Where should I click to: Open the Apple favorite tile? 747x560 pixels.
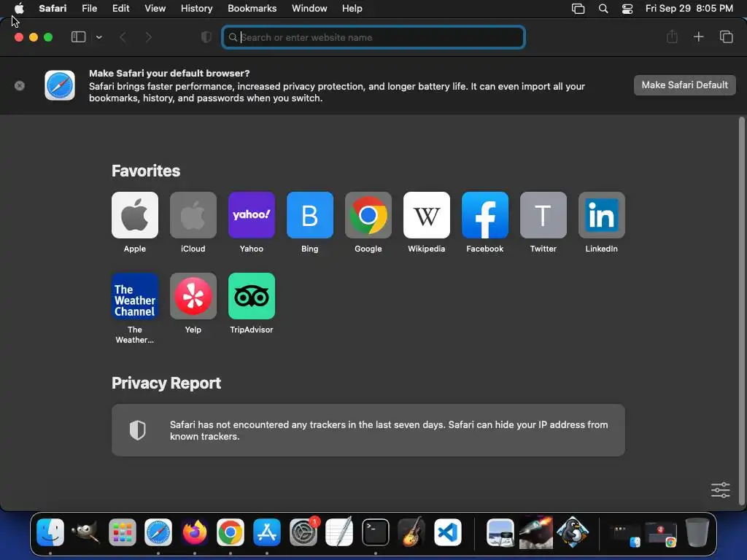tap(135, 215)
